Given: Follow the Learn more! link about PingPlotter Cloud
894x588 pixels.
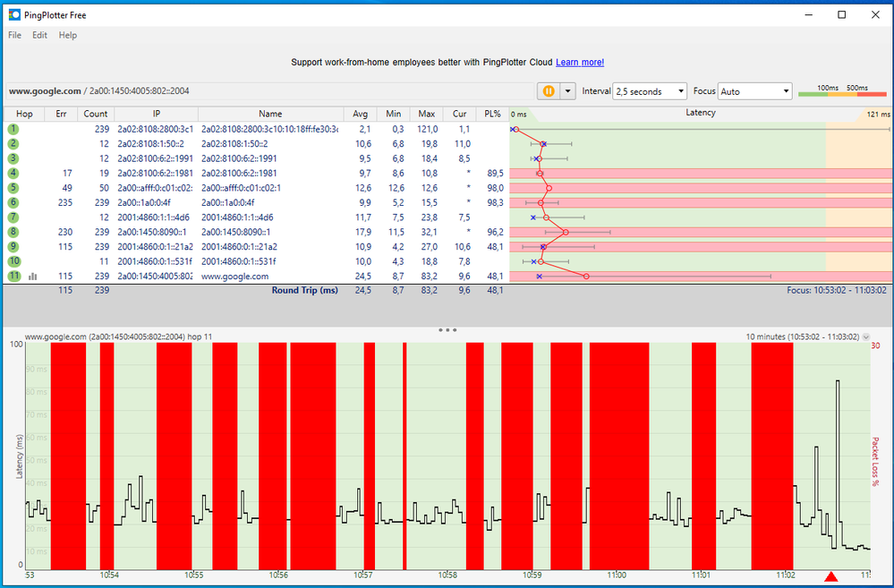Looking at the screenshot, I should [x=579, y=62].
